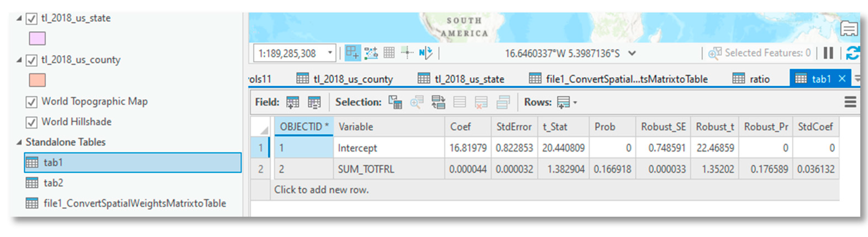Toggle tl_2018_us_county layer visibility
This screenshot has height=237, width=868.
[x=32, y=60]
